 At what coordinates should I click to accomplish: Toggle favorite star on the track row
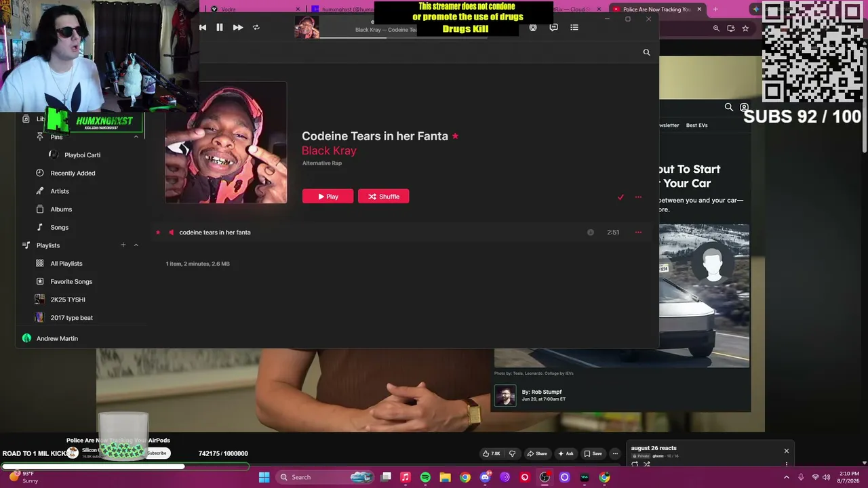158,232
